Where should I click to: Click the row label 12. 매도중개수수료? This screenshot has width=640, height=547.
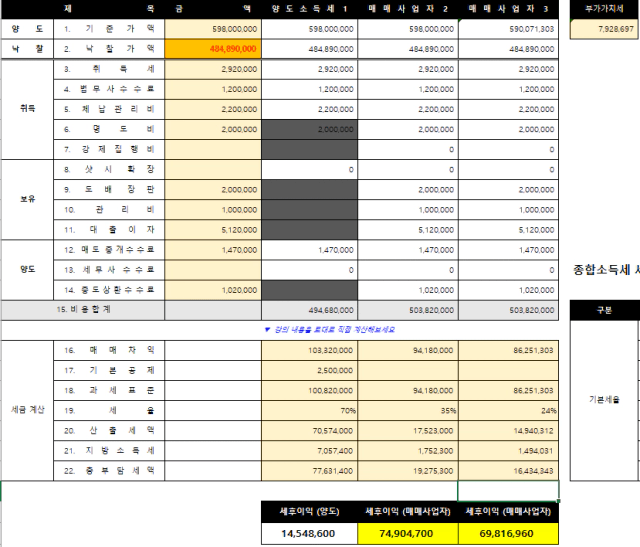click(x=109, y=250)
